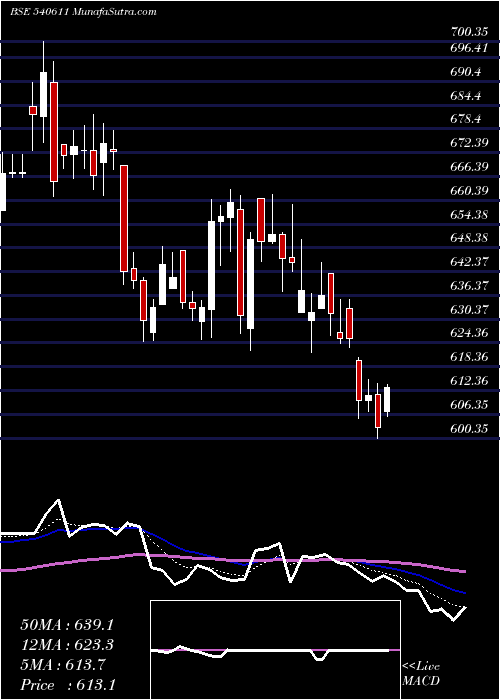Click the last white candlestick near 612
This screenshot has width=500, height=700.
tap(387, 400)
